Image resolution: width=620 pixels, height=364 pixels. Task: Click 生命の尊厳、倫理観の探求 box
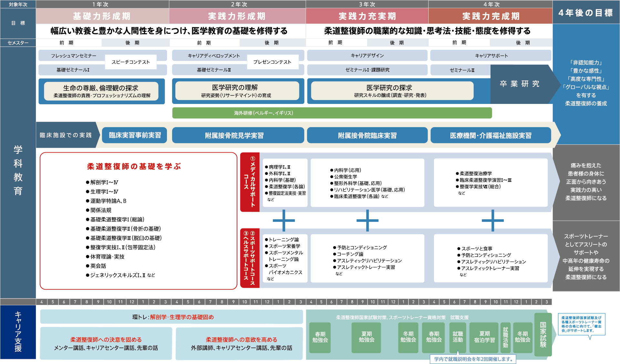coord(101,91)
